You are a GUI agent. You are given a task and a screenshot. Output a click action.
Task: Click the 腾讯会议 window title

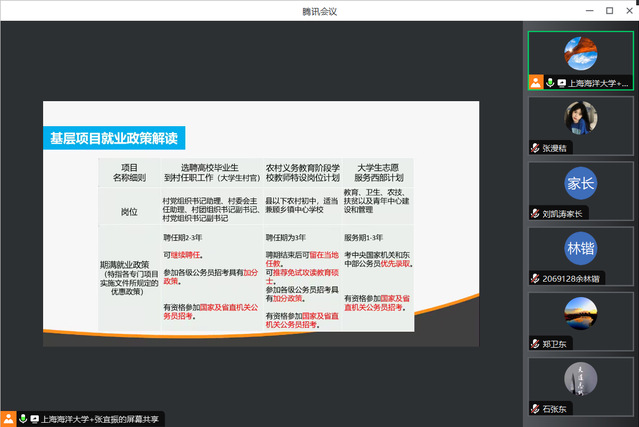click(319, 10)
